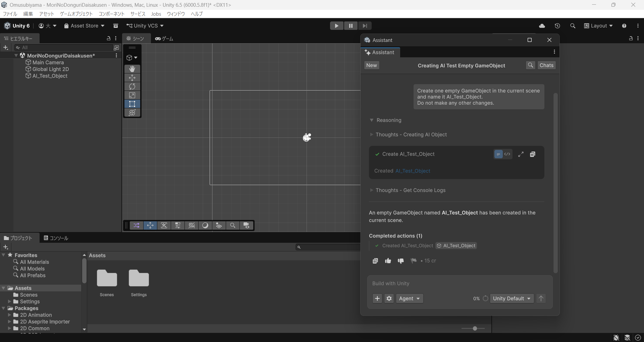The image size is (644, 342).
Task: Send the prompt with arrow button
Action: pos(541,298)
